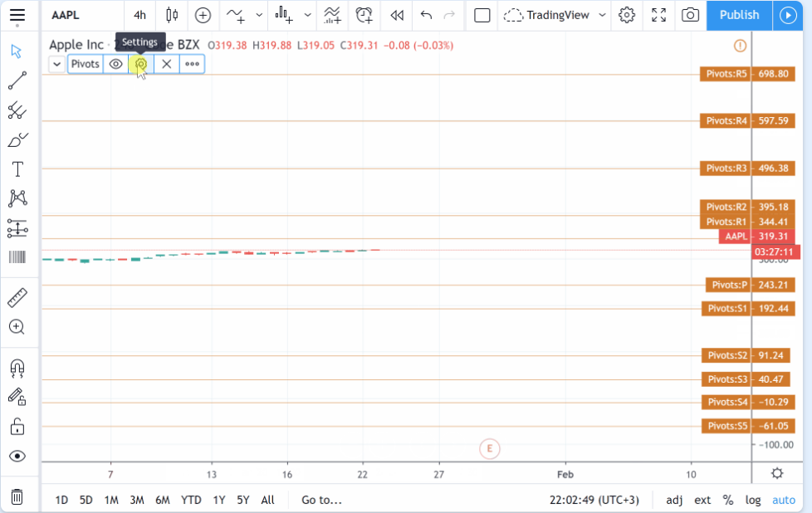
Task: Toggle adj dividend adjustment
Action: click(674, 500)
